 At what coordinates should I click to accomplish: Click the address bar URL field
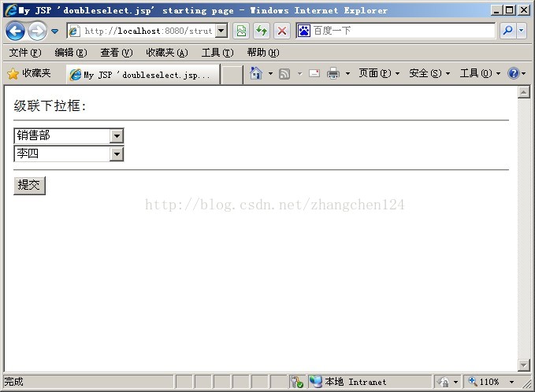pyautogui.click(x=142, y=31)
